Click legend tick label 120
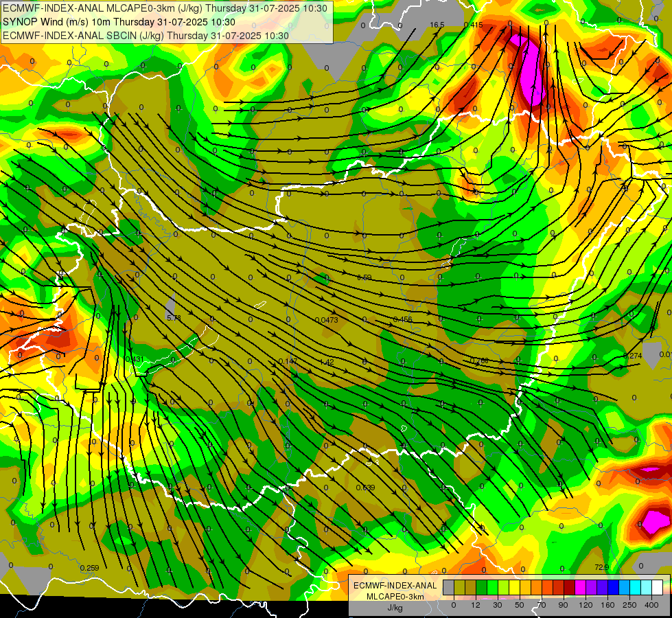Image resolution: width=672 pixels, height=618 pixels. click(x=586, y=605)
